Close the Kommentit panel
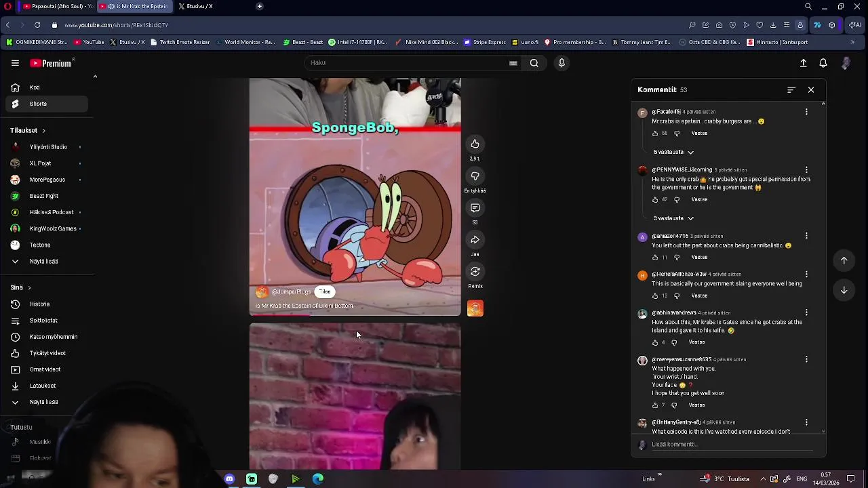 pyautogui.click(x=811, y=89)
